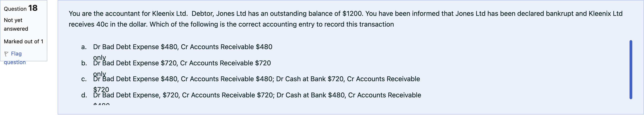Screen dimensions: 644x115
Task: Click the word "only" beneath option a
Action: 100,57
